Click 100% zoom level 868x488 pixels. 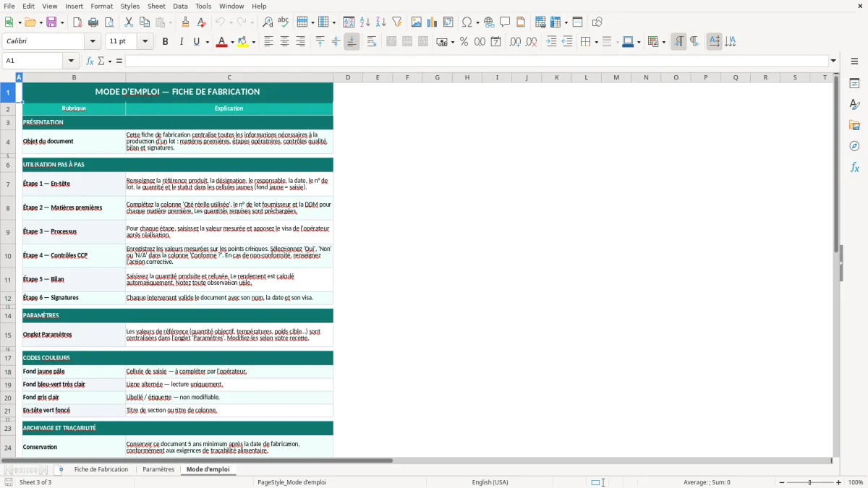coord(856,482)
